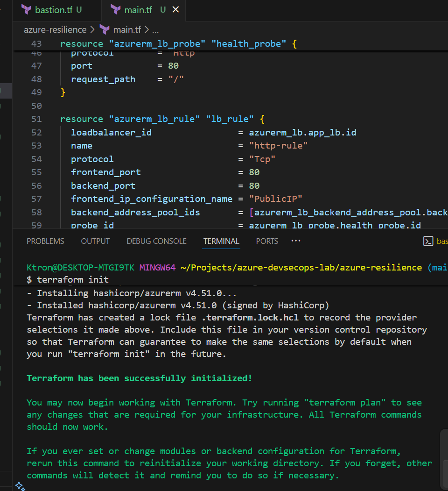448x491 pixels.
Task: Click the sparkle AI icon below terminal
Action: point(20,486)
